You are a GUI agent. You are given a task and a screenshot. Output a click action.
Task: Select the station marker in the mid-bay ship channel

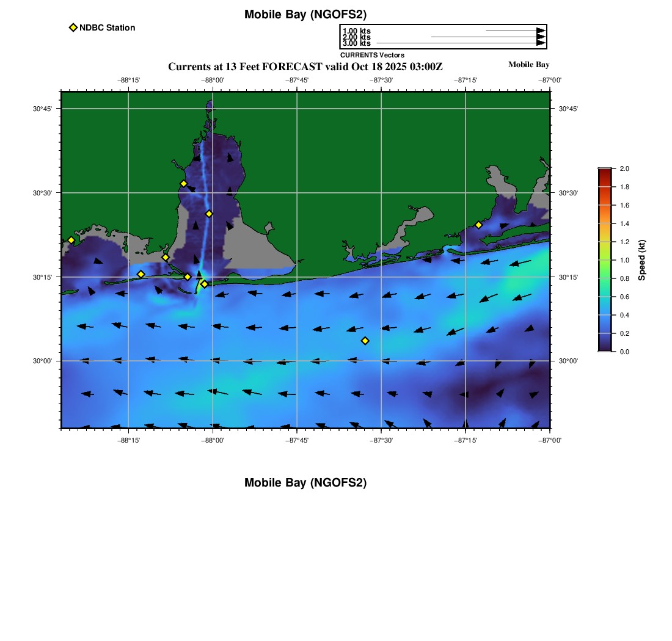click(209, 214)
